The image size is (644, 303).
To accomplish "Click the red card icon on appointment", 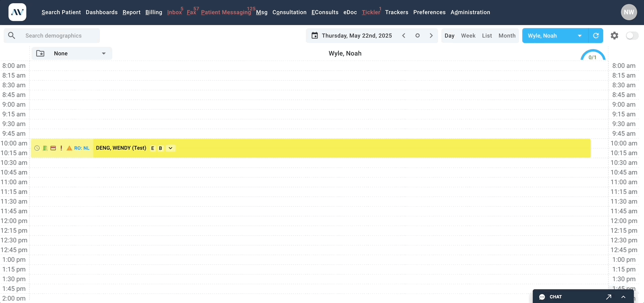I will point(53,148).
